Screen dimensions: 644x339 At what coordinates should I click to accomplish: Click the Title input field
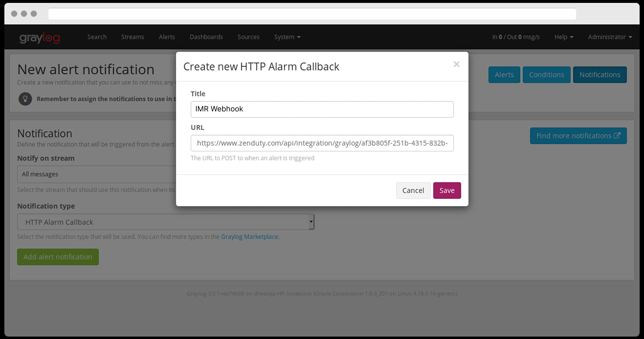322,109
